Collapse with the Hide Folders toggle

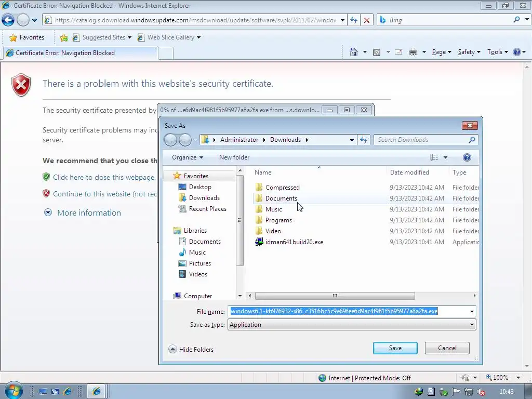191,349
